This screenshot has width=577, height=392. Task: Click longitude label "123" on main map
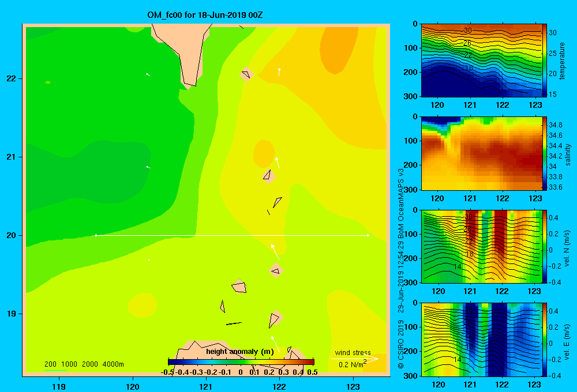(353, 386)
